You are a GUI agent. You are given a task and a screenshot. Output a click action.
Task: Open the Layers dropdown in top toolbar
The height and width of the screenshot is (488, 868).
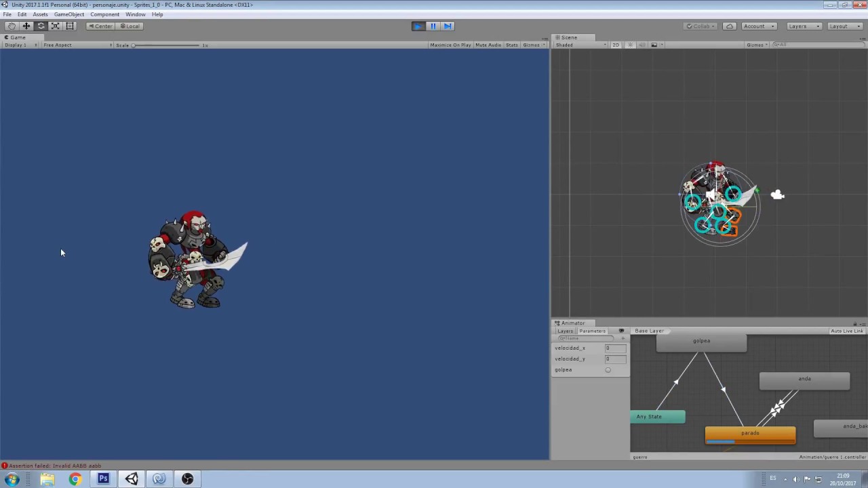[804, 26]
